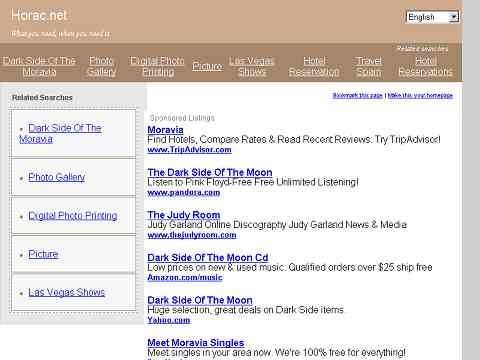Click Judy Garland Online Discography description text
This screenshot has height=360, width=480.
click(277, 225)
